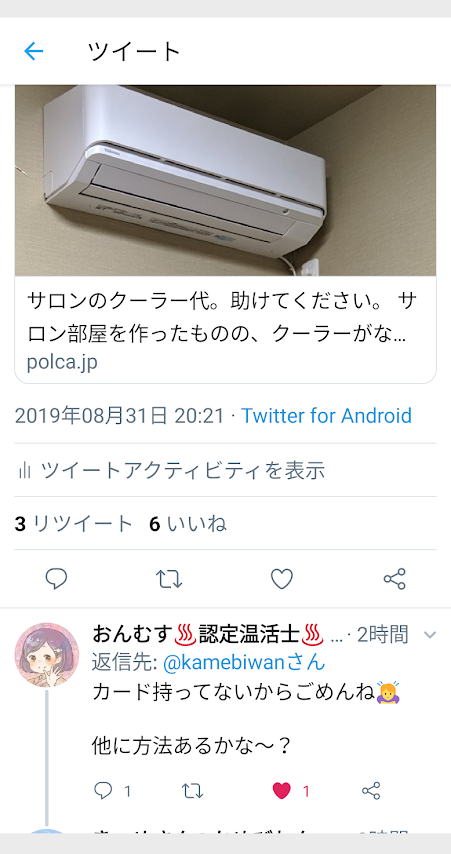Unlike the おんむす reply red heart
This screenshot has width=451, height=854.
[282, 791]
